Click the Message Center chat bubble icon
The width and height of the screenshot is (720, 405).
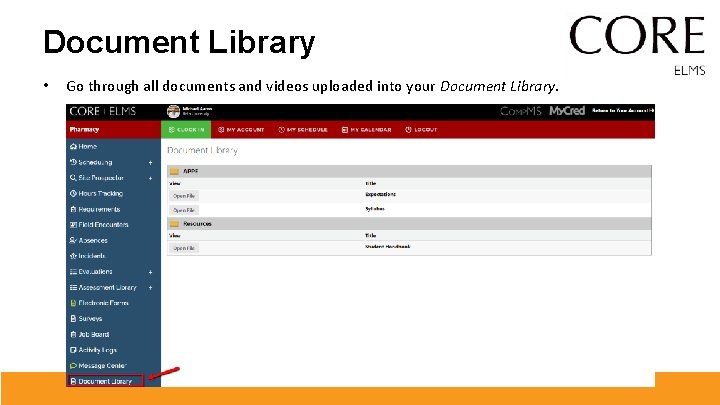(x=73, y=366)
